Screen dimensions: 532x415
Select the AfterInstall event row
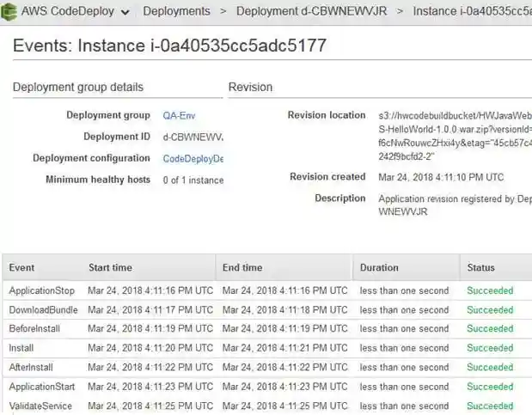point(267,367)
